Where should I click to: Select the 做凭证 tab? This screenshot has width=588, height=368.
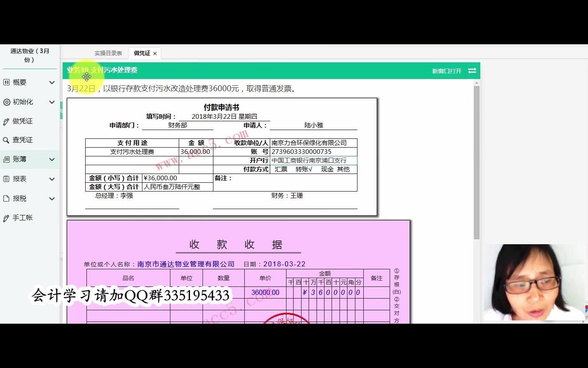pyautogui.click(x=141, y=53)
